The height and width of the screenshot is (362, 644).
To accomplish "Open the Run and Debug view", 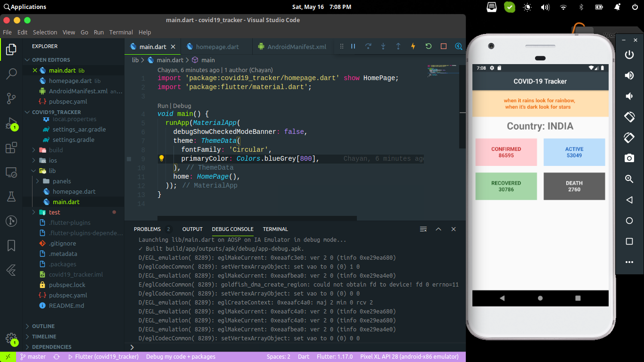I will click(x=11, y=124).
